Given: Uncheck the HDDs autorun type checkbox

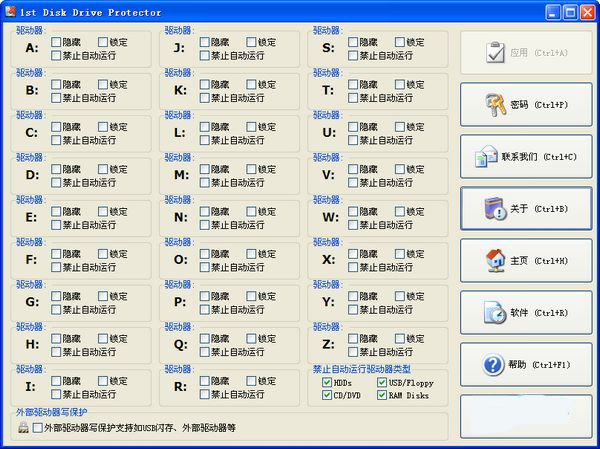Looking at the screenshot, I should coord(327,382).
